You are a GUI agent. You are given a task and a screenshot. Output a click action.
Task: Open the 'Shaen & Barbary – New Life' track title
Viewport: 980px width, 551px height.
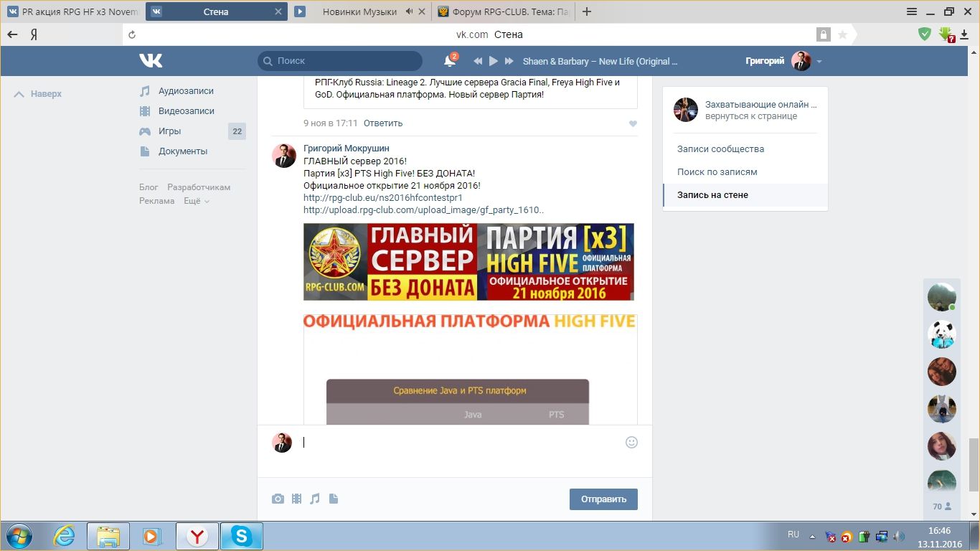pos(600,61)
